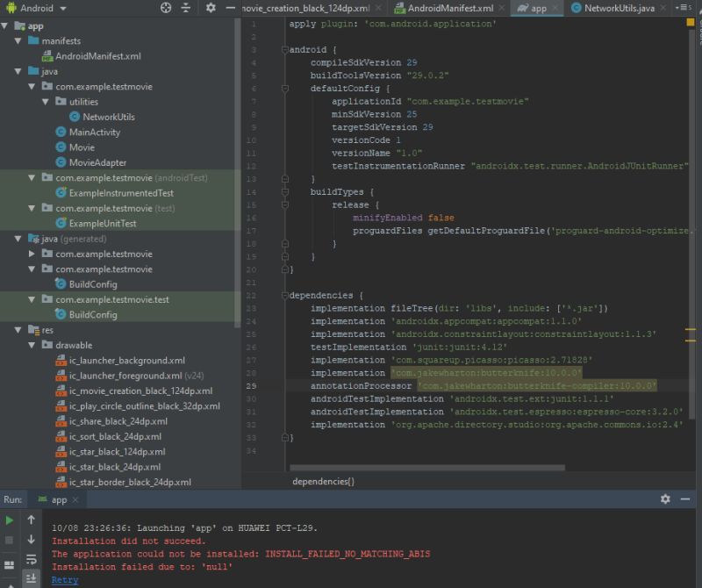
Task: Click the yellow warning indicator at editor top-right
Action: (x=691, y=23)
